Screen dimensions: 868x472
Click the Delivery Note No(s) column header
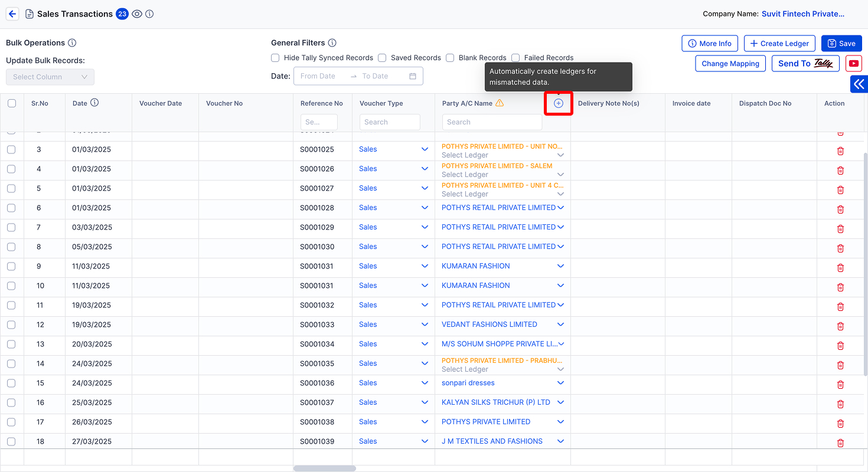click(x=609, y=103)
